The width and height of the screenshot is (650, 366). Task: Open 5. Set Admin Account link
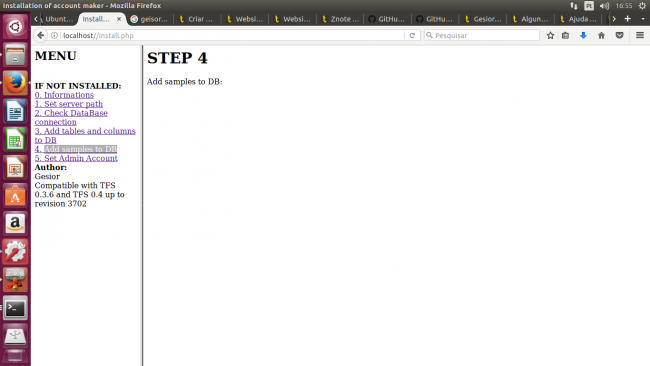(76, 158)
